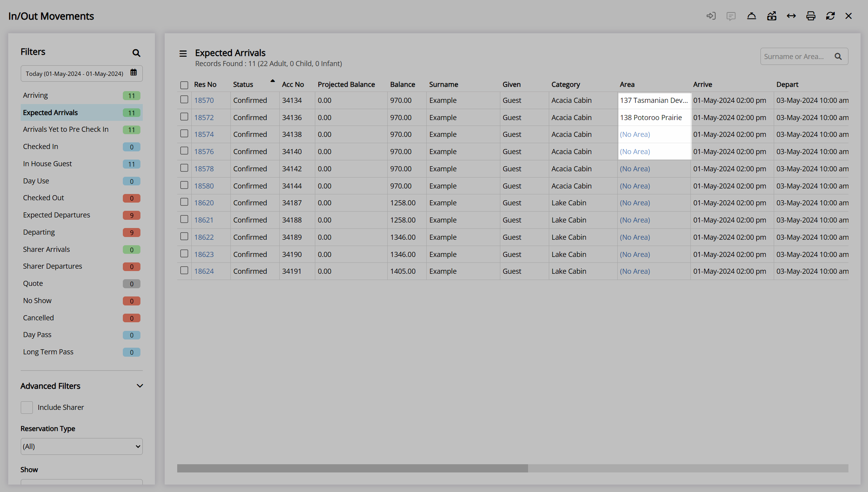
Task: Select the Checked In filter
Action: tap(82, 147)
